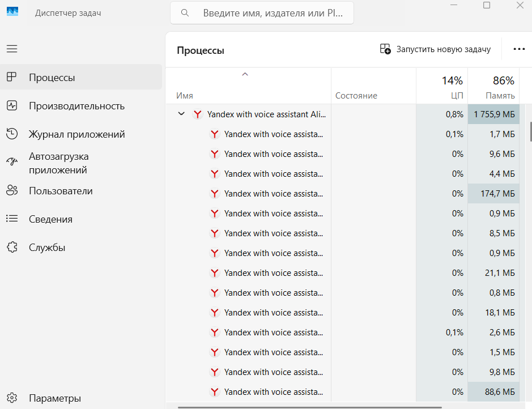Collapse the Yandex with voice assistant group
The width and height of the screenshot is (532, 409).
click(x=181, y=114)
